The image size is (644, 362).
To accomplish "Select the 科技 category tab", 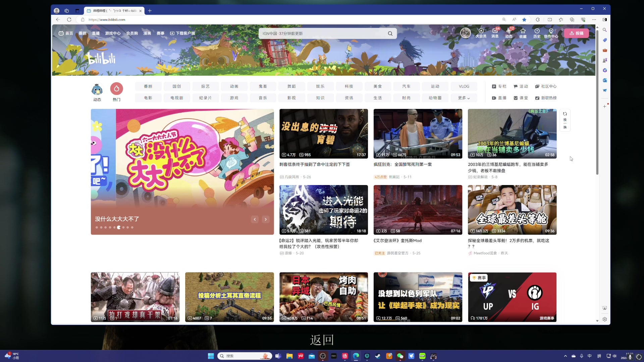I will coord(349,86).
